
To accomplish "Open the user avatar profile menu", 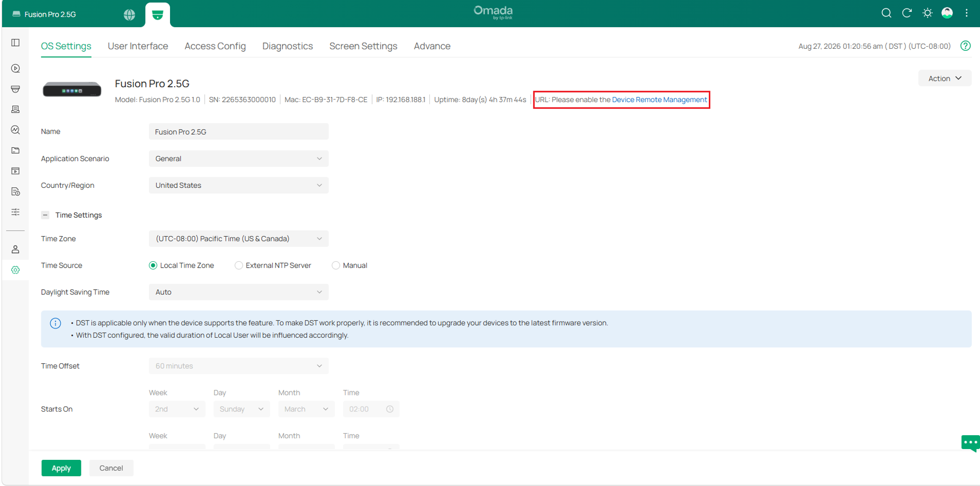I will 947,13.
